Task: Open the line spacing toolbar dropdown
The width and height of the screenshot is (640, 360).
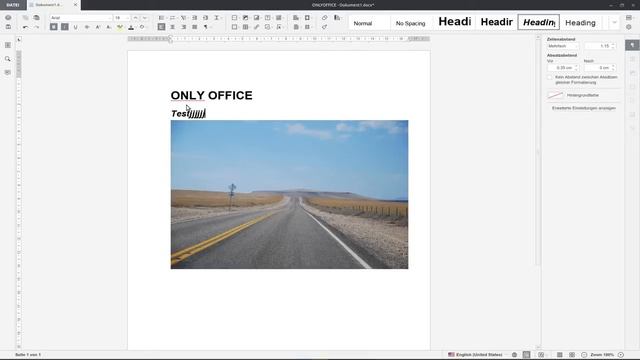Action: click(x=217, y=18)
